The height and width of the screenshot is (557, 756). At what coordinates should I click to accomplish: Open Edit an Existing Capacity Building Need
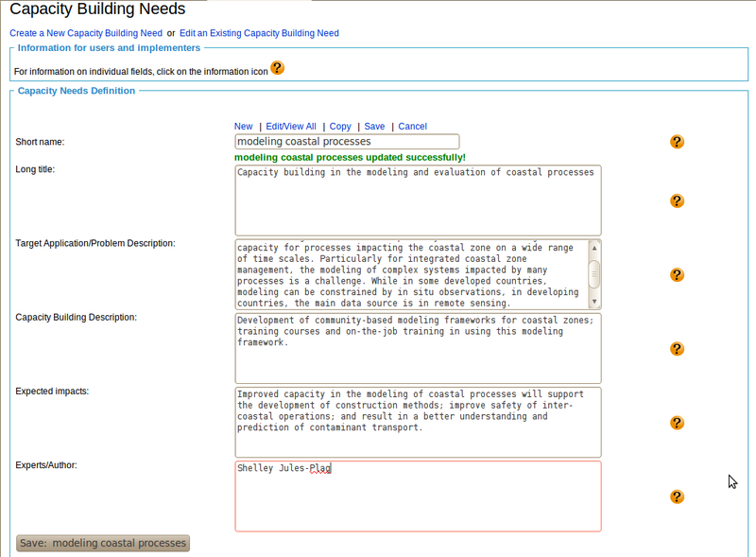259,33
